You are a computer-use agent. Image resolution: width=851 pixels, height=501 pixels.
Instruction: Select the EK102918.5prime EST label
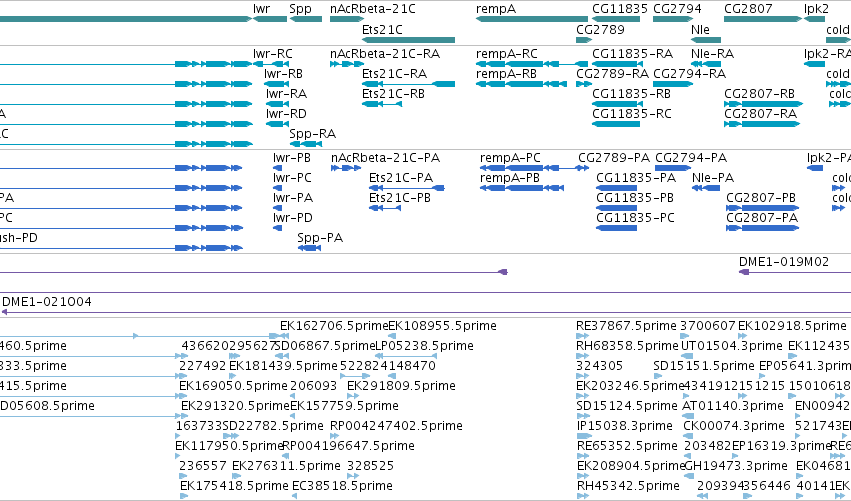tap(792, 326)
